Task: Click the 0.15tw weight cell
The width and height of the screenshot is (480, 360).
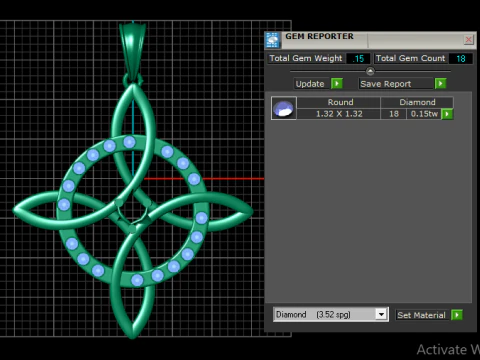Action: click(424, 114)
